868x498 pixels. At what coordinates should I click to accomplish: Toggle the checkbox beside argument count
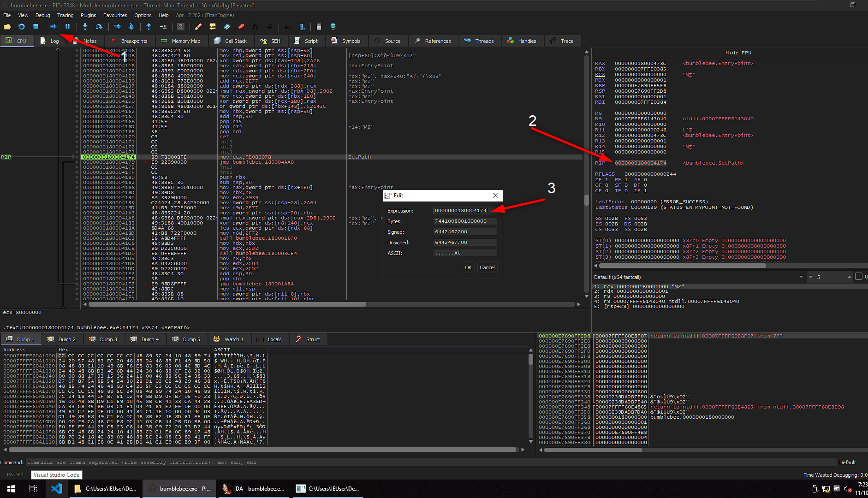858,277
